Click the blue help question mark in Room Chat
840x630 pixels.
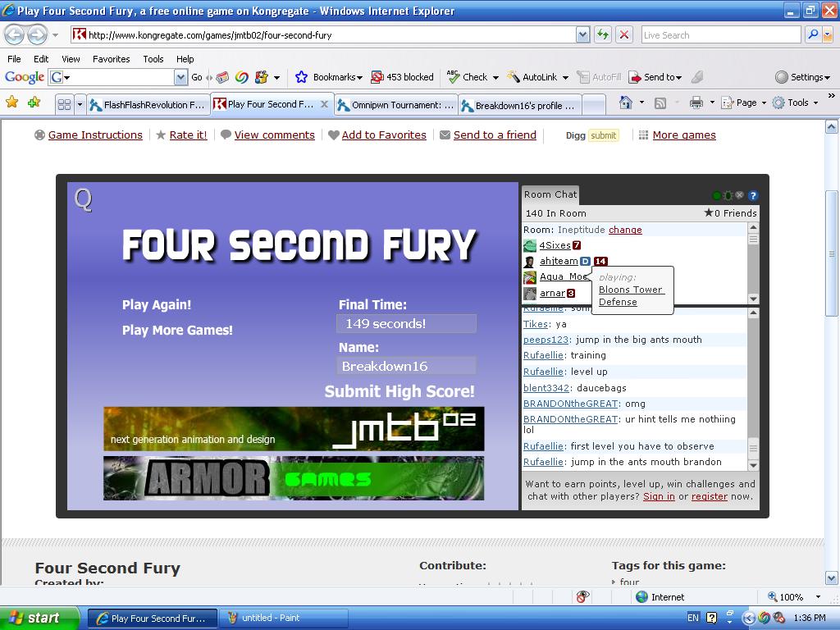753,195
